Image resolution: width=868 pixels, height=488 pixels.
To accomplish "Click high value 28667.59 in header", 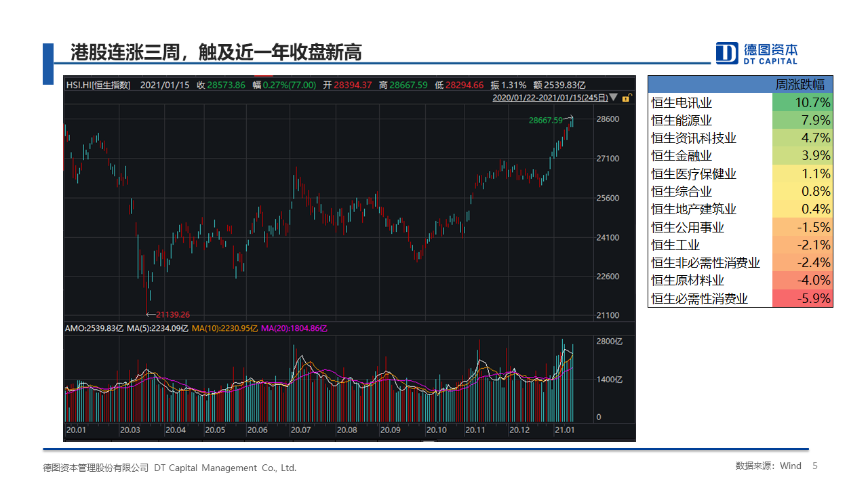I will click(408, 85).
